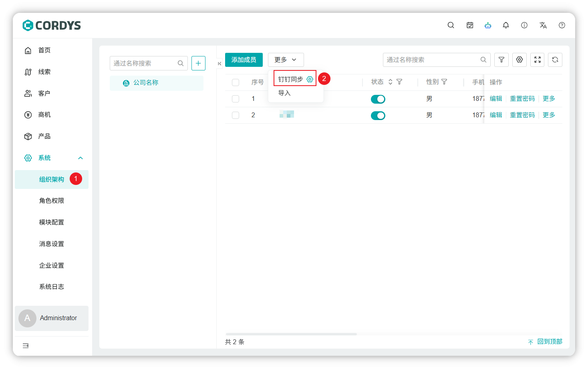Click the search icon in department search box
Image resolution: width=588 pixels, height=369 pixels.
[181, 63]
